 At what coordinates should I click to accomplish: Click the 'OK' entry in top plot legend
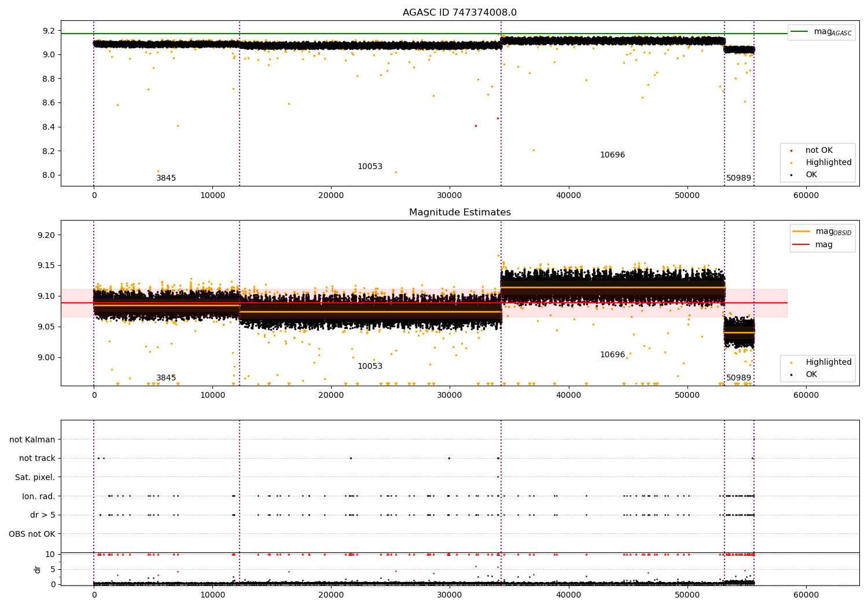pyautogui.click(x=811, y=175)
